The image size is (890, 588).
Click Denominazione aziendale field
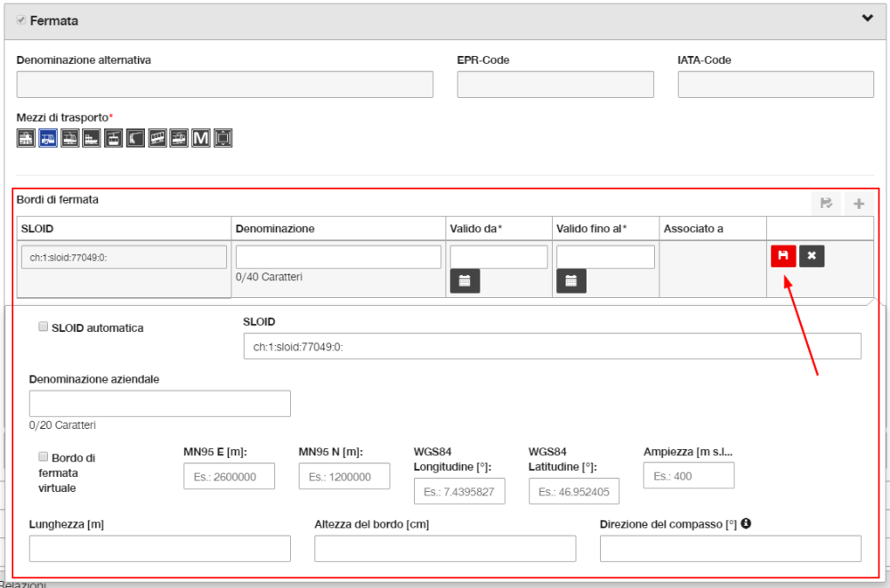point(160,404)
